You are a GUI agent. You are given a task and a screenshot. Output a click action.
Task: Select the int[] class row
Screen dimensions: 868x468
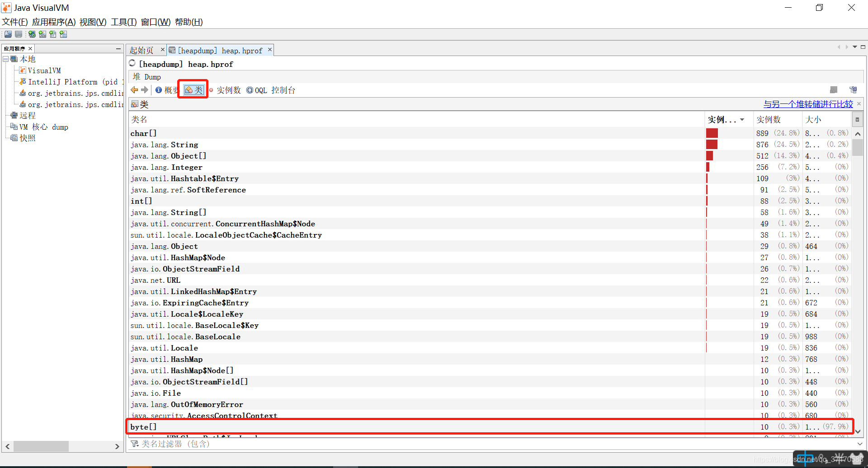click(491, 201)
